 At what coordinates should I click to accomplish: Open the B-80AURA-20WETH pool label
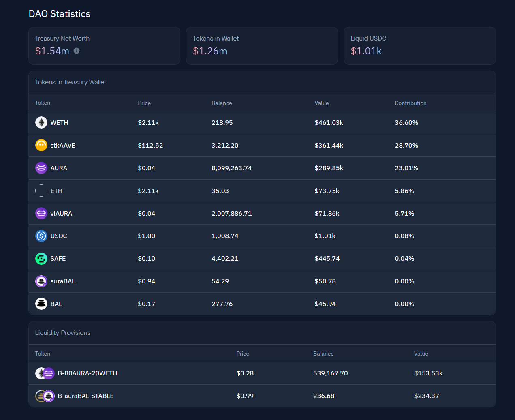click(x=88, y=373)
